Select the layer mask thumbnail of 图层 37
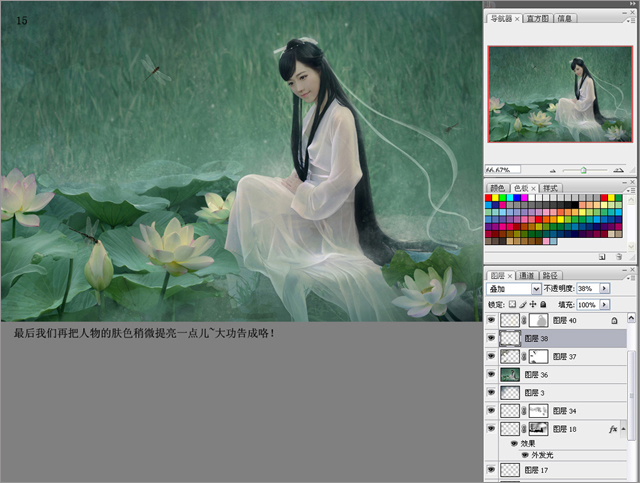 click(x=538, y=356)
